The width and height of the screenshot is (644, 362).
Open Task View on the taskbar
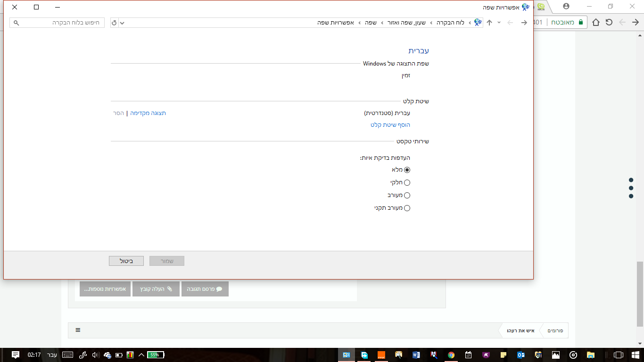point(618,355)
